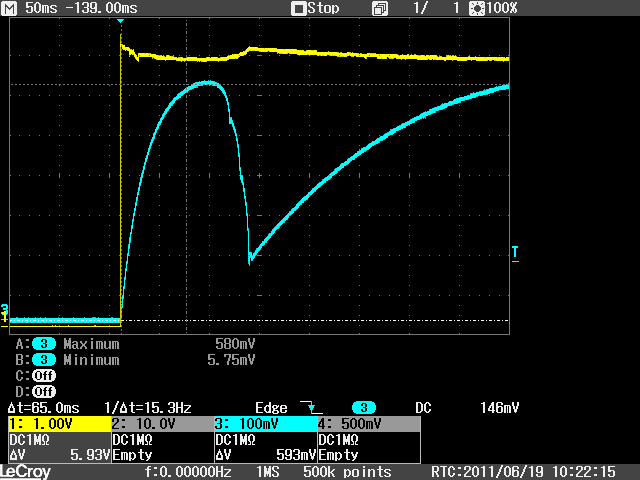640x480 pixels.
Task: Click the LeCroy logo
Action: coord(25,472)
